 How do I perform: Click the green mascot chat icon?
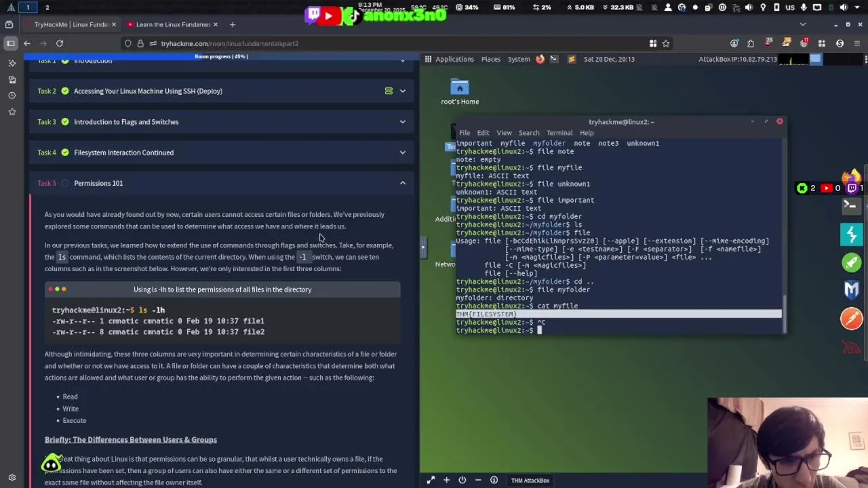click(x=52, y=464)
